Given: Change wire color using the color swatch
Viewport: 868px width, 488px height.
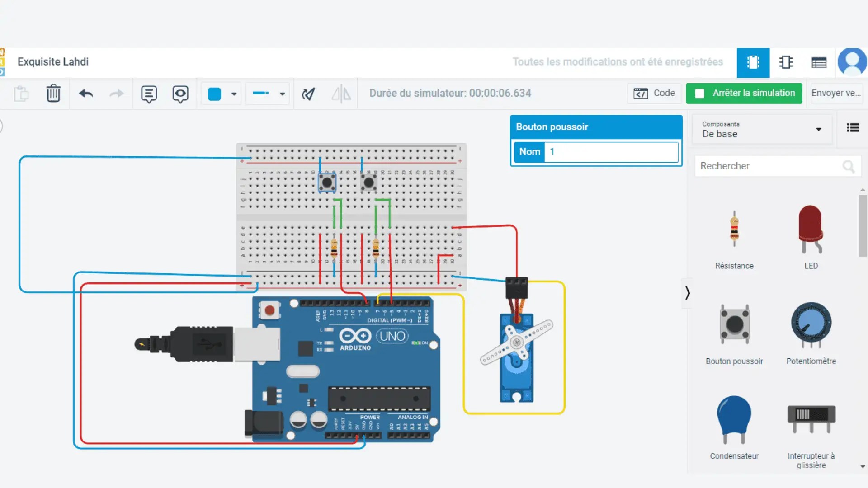Looking at the screenshot, I should [214, 94].
